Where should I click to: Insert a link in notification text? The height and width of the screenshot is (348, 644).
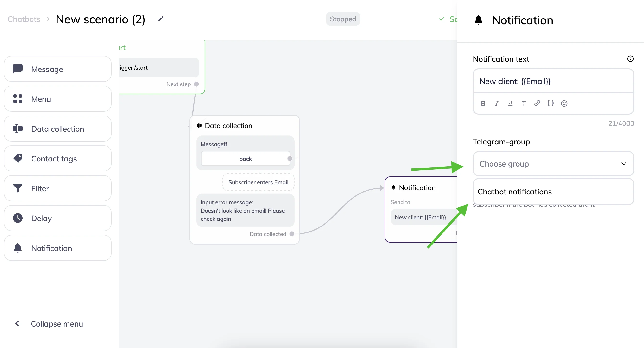tap(537, 103)
